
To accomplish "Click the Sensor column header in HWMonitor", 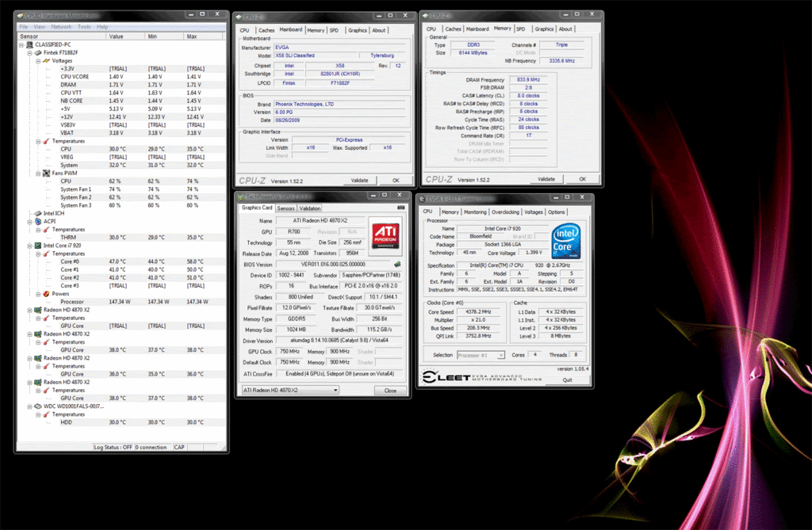I will [x=62, y=36].
